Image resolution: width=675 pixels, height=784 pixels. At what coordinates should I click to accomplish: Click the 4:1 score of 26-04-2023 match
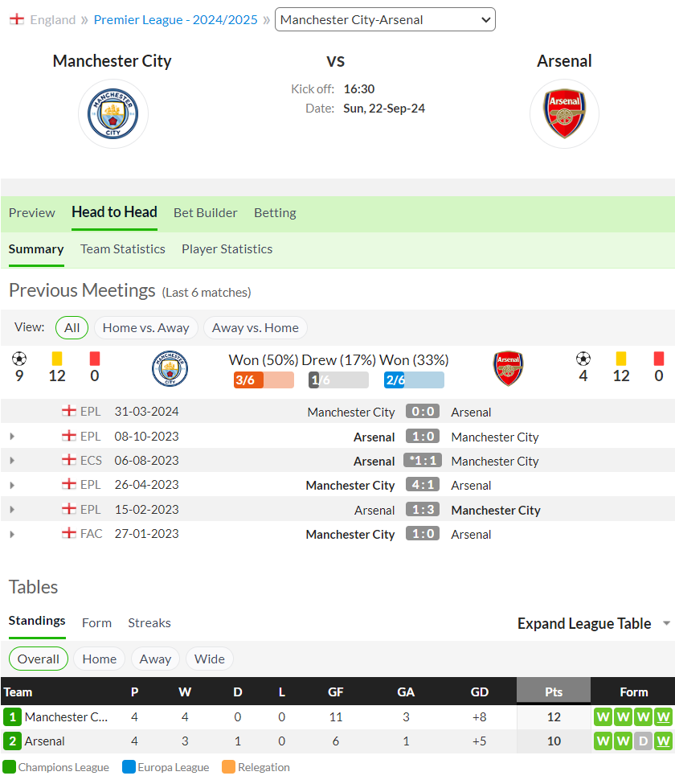423,485
